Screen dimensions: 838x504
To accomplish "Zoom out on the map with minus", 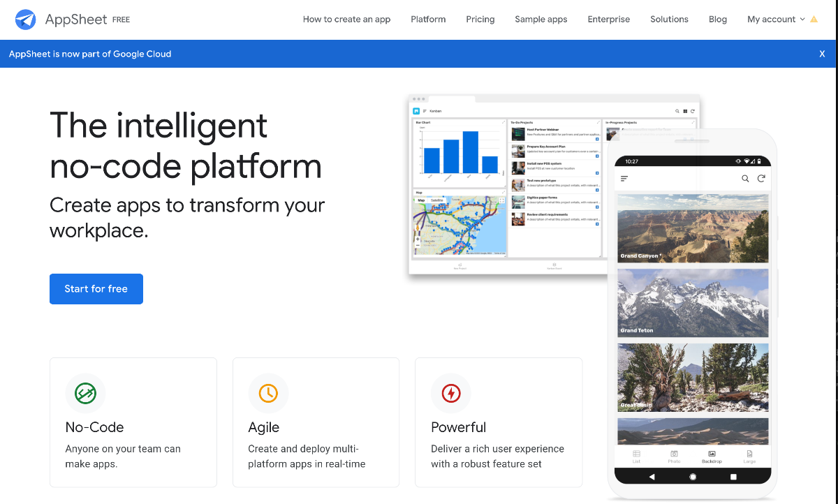I will [x=418, y=245].
